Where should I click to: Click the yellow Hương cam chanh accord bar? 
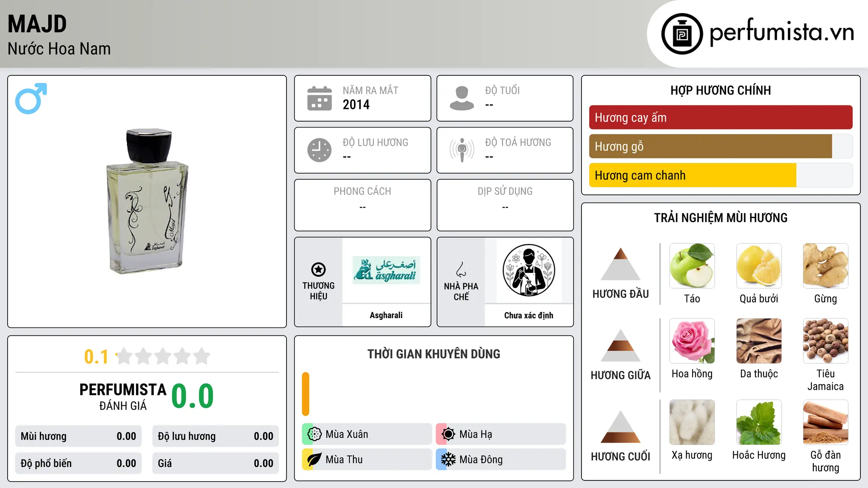693,175
